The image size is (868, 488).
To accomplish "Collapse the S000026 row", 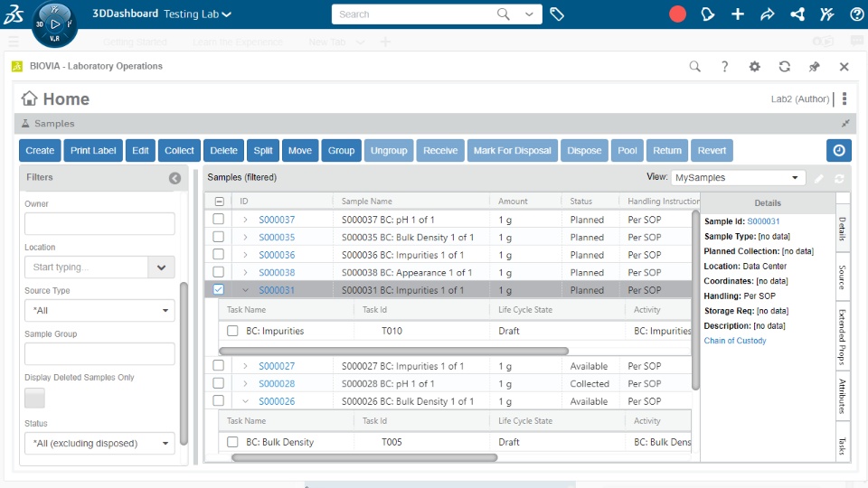I will (x=245, y=401).
